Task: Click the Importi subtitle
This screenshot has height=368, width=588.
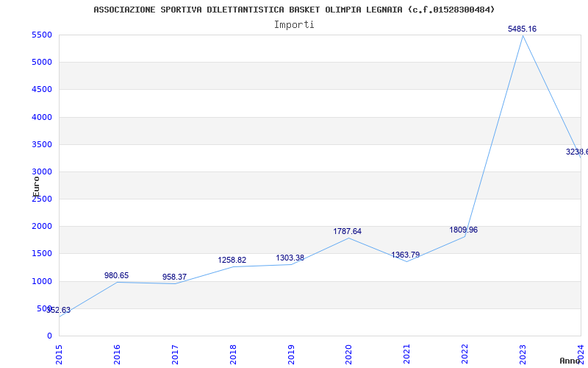Action: tap(294, 25)
